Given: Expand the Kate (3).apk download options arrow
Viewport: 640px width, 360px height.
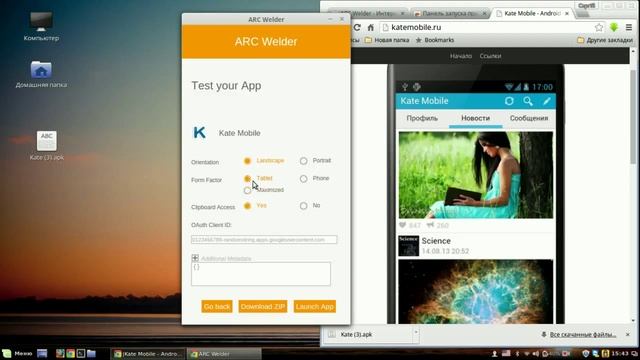Looking at the screenshot, I should pyautogui.click(x=416, y=332).
